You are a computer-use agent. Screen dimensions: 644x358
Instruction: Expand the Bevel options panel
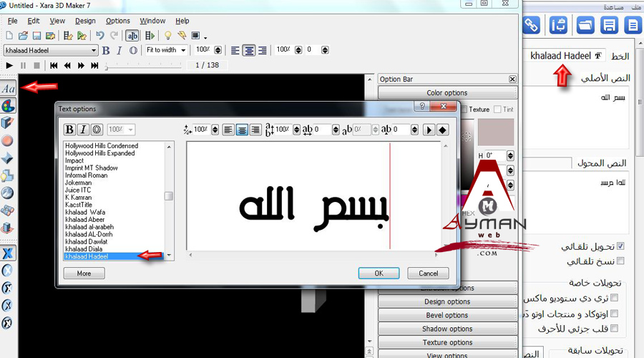point(447,315)
